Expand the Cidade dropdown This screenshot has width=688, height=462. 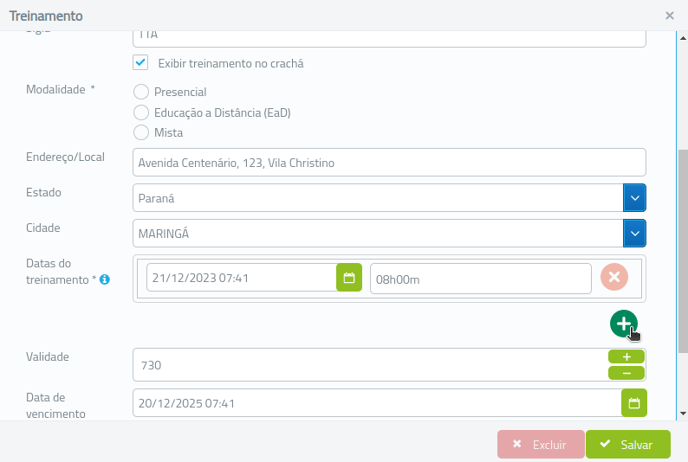point(634,233)
